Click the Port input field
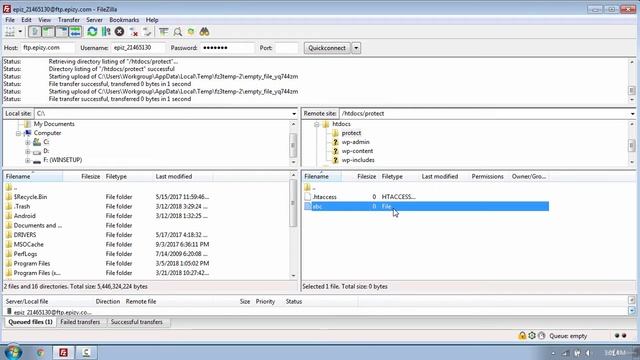 (x=287, y=48)
